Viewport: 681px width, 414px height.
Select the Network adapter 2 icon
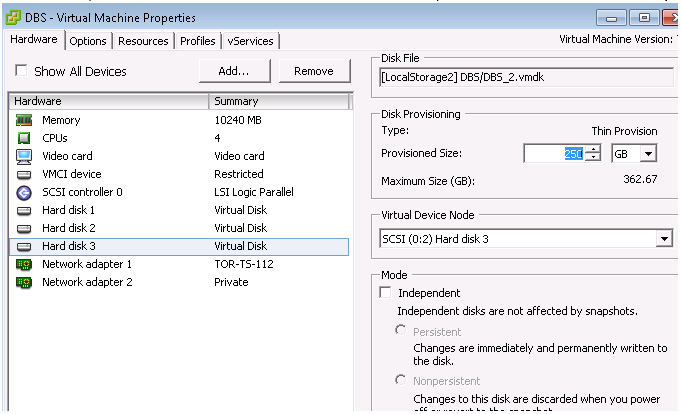click(x=24, y=282)
